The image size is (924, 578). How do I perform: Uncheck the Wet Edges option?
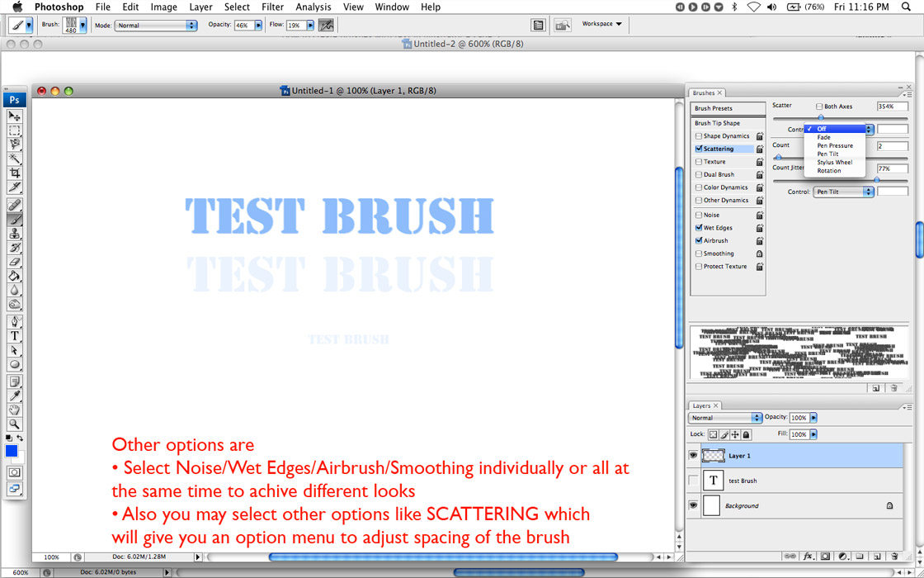click(x=699, y=228)
